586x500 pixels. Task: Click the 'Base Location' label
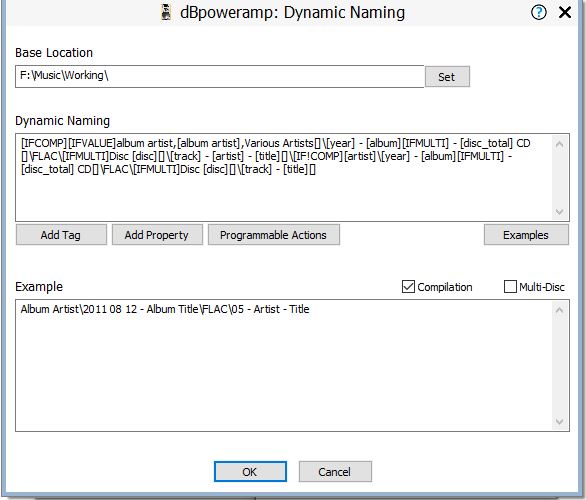pos(54,53)
